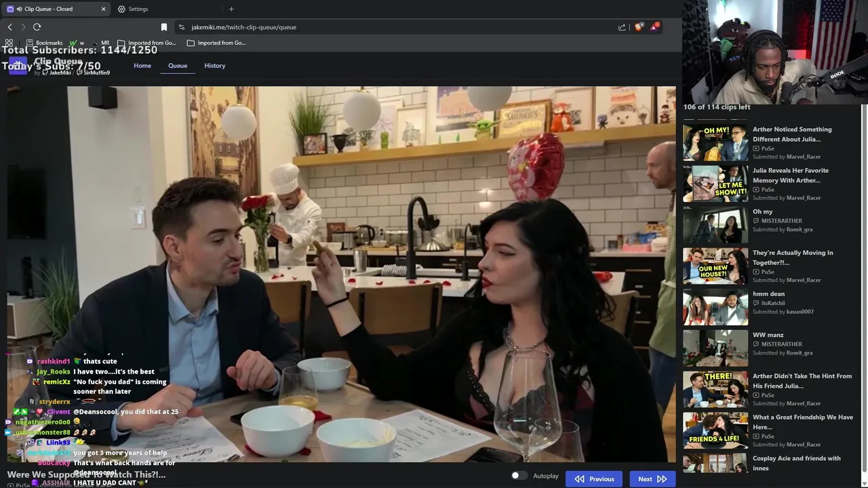Click the share icon in the address bar

tap(622, 27)
